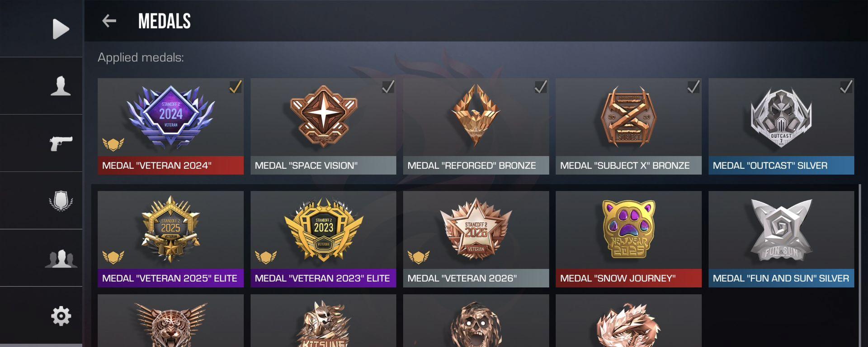This screenshot has height=347, width=868.
Task: Go back using the arrow next to MEDALS
Action: (x=109, y=21)
